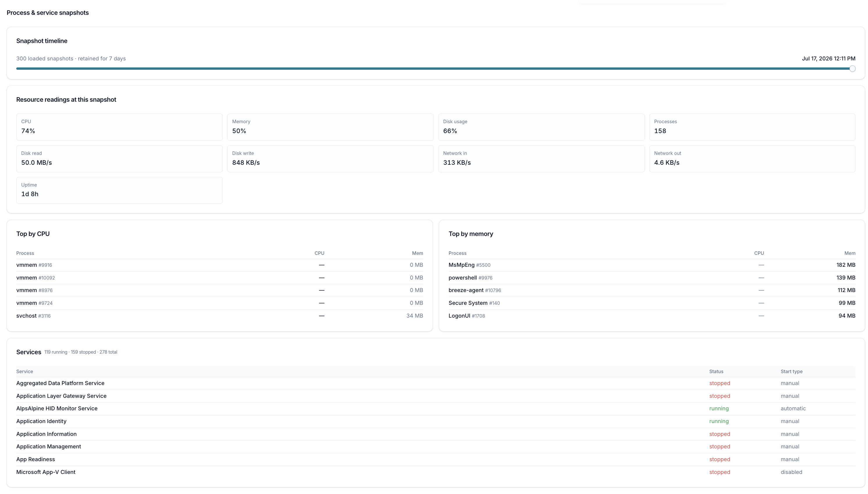Select the vmmem #10092 process row
The image size is (868, 494).
click(219, 278)
